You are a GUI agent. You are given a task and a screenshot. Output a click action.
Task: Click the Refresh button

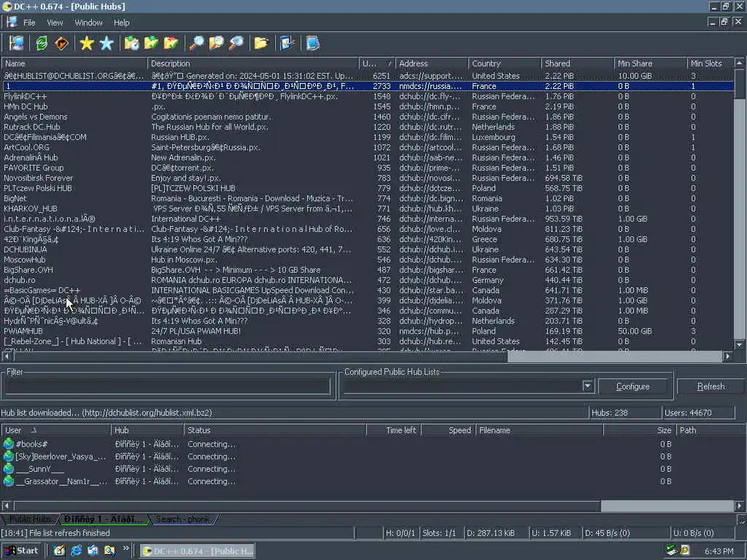[711, 386]
